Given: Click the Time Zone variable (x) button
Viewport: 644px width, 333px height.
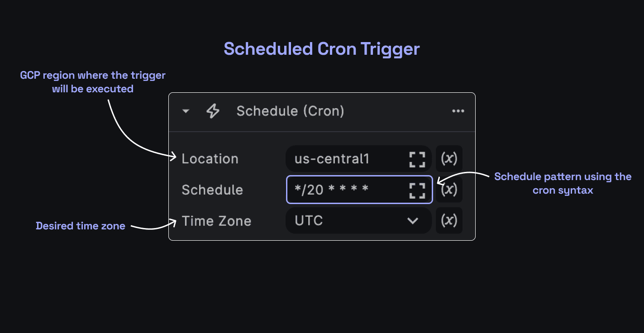Looking at the screenshot, I should coord(449,221).
